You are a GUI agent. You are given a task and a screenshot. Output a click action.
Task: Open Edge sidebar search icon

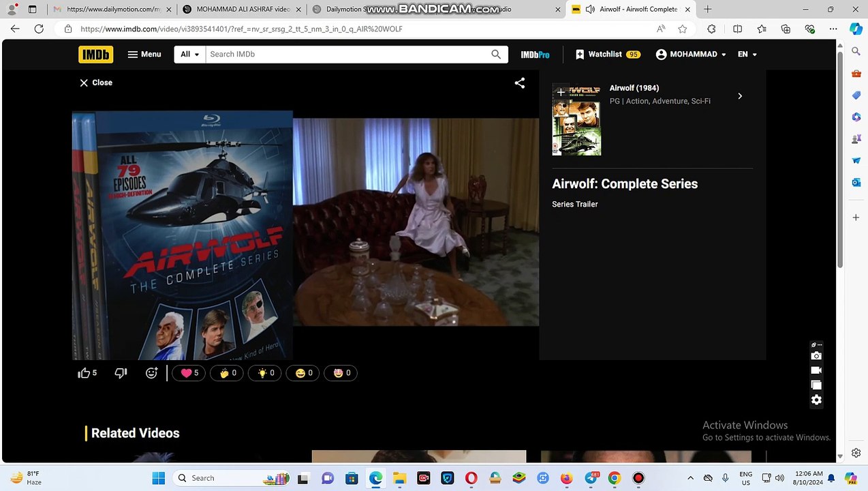(x=856, y=51)
